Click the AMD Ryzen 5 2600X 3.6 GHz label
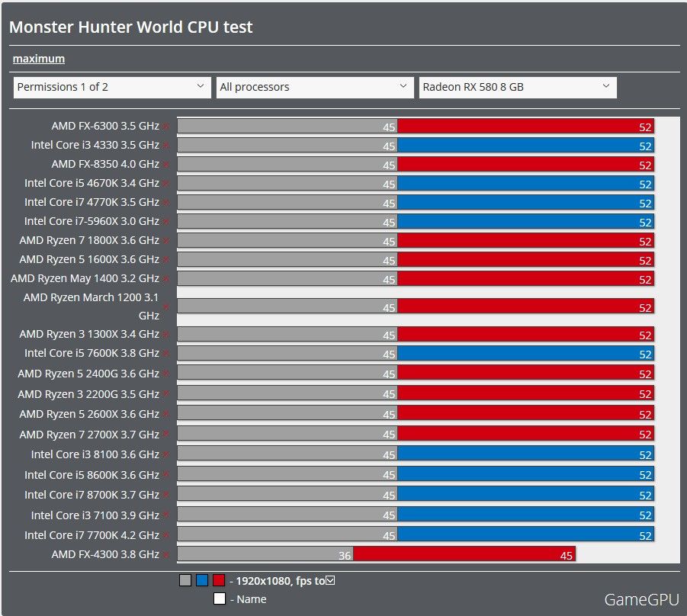687x616 pixels. [89, 414]
